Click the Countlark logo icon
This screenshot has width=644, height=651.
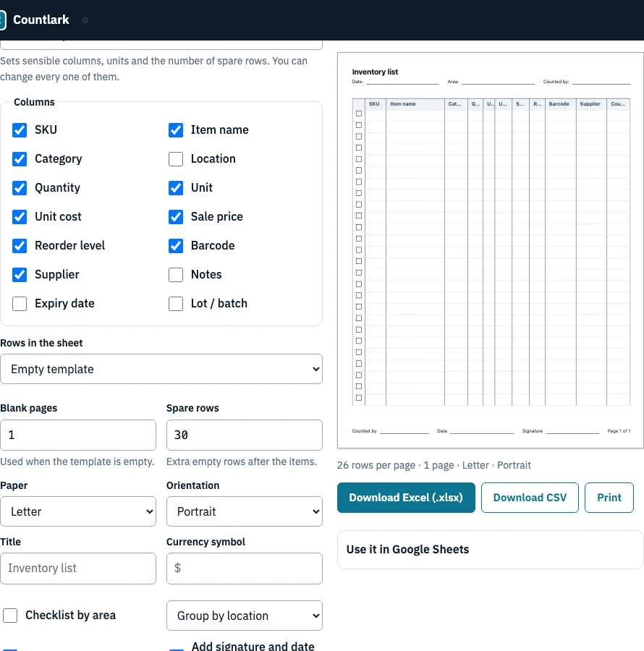tap(2, 20)
